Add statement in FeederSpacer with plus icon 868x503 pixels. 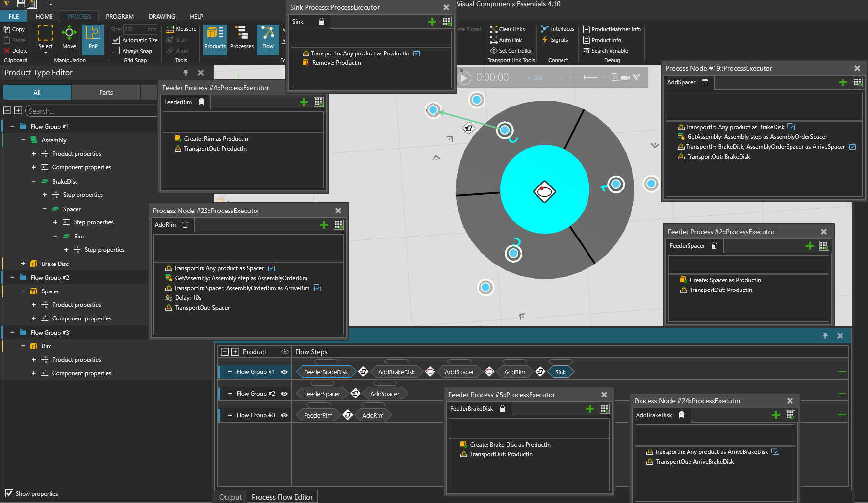pyautogui.click(x=810, y=246)
